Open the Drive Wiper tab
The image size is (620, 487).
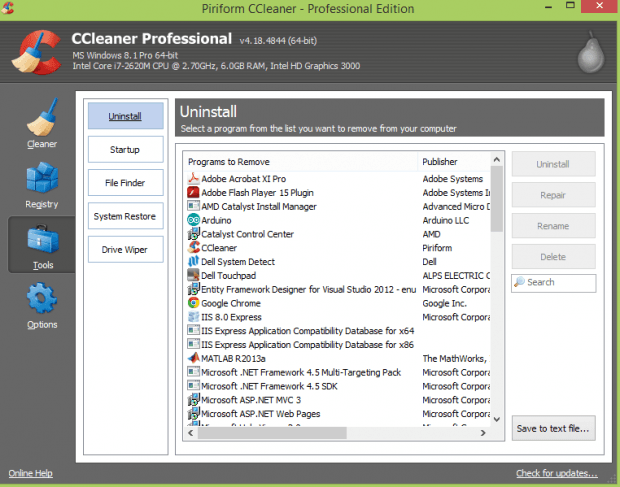[x=125, y=249]
